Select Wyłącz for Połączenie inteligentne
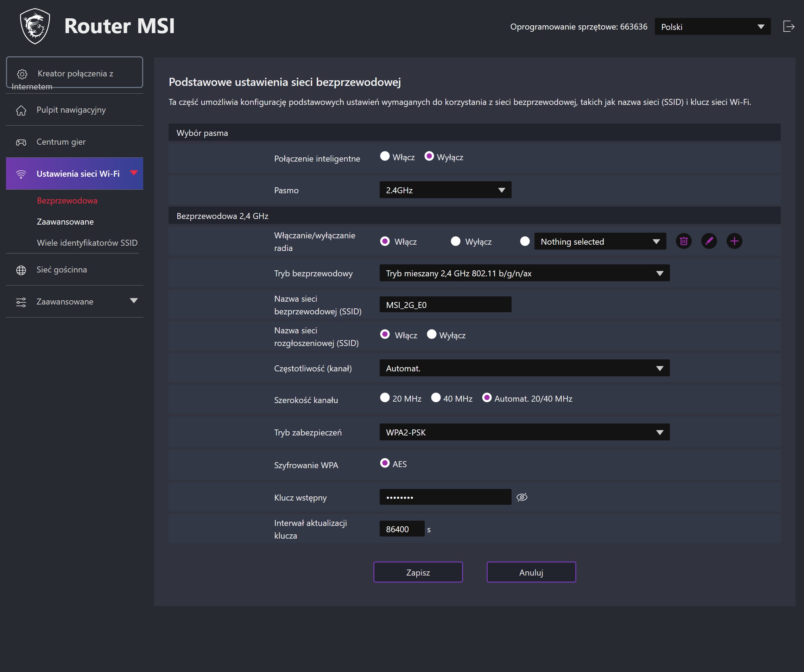 pyautogui.click(x=429, y=156)
